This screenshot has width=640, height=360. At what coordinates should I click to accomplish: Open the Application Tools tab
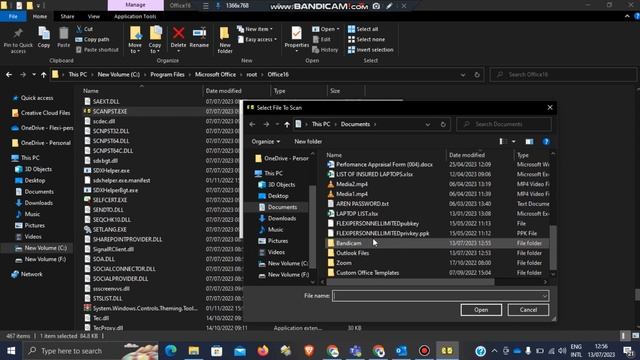[x=135, y=16]
